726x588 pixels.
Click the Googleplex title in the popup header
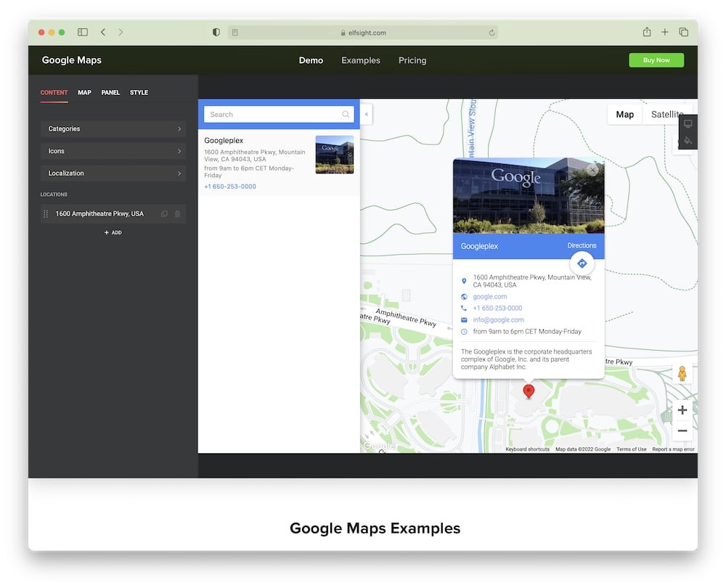(x=479, y=246)
